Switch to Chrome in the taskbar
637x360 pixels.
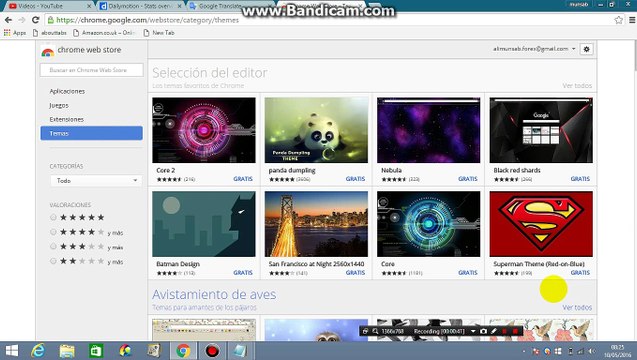(x=183, y=351)
